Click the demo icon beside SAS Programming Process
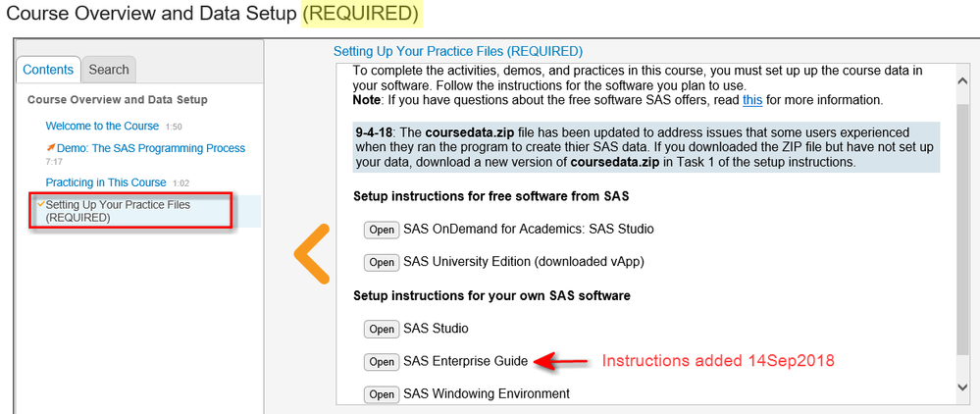This screenshot has height=414, width=980. 51,148
